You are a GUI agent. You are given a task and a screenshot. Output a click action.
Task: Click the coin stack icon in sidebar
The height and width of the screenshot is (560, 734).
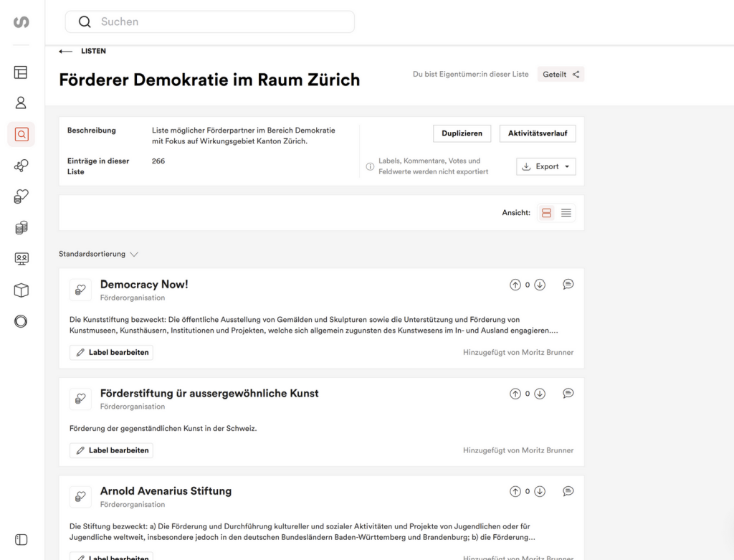[x=21, y=227]
